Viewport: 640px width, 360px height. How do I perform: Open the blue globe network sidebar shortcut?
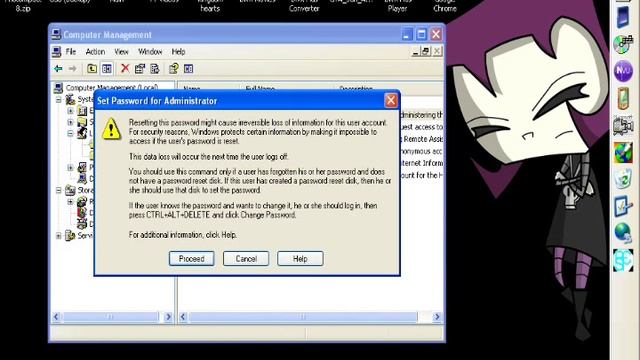[x=623, y=233]
